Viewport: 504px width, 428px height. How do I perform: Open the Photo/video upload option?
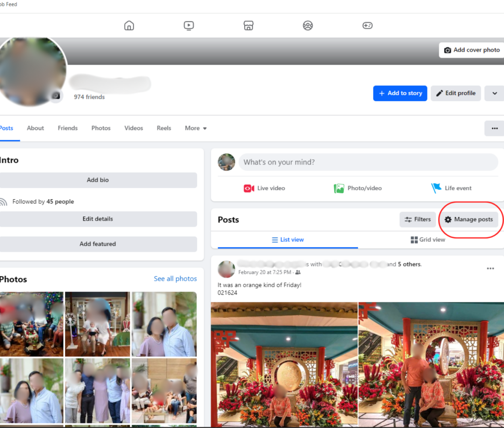click(357, 188)
